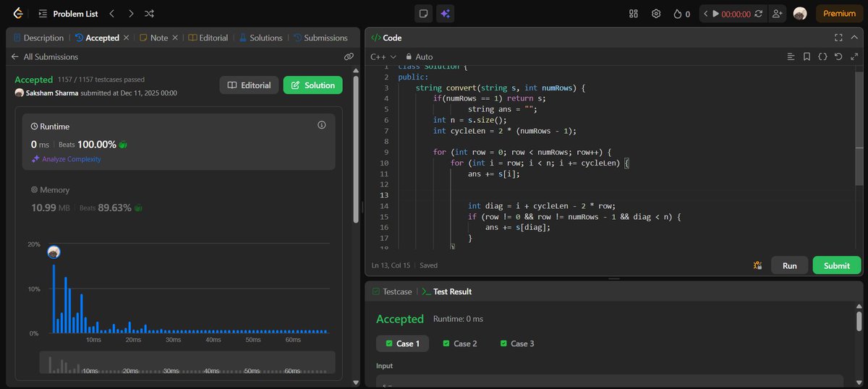The width and height of the screenshot is (868, 389).
Task: Click the runtime distribution mini range slider
Action: tap(187, 362)
